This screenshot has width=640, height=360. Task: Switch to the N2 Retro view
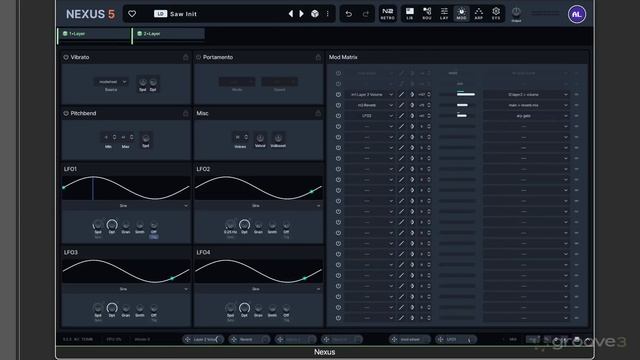tap(387, 14)
